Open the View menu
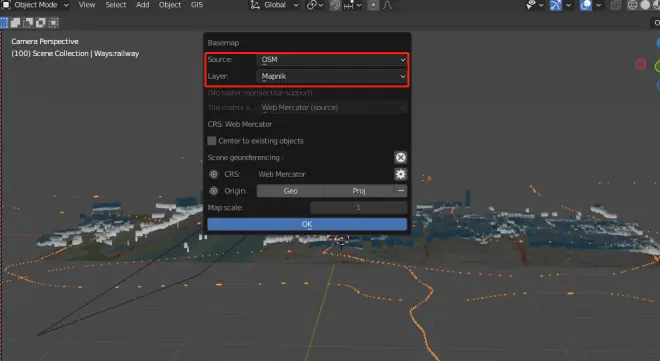 (x=87, y=5)
